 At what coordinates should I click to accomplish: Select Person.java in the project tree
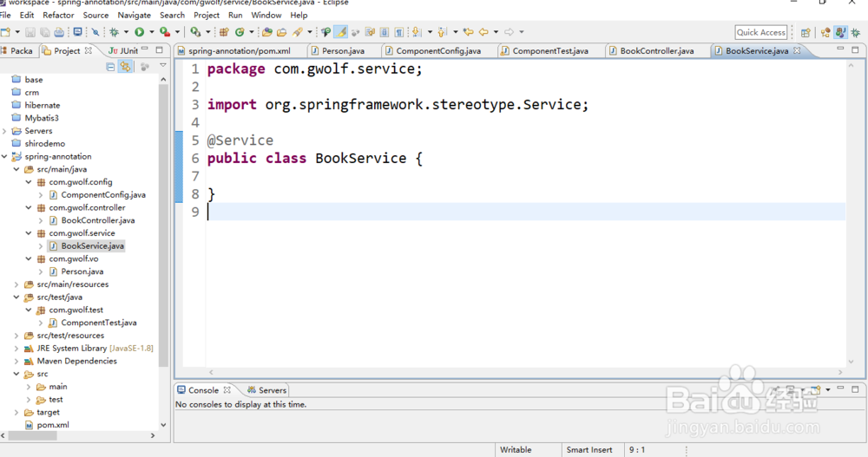tap(82, 271)
